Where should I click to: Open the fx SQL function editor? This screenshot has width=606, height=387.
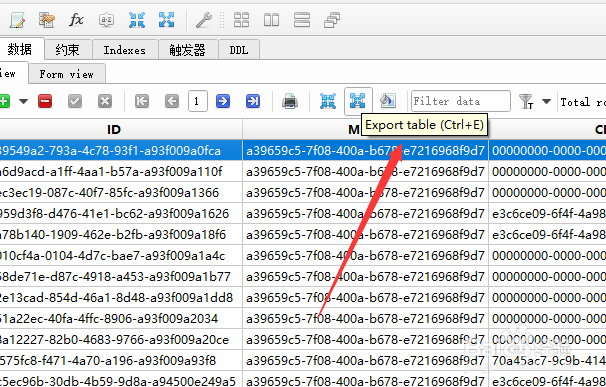77,20
